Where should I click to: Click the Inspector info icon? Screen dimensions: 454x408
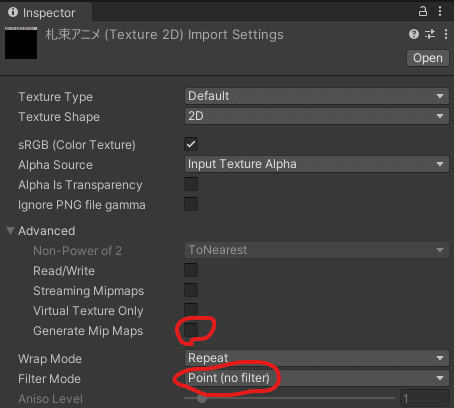[x=13, y=12]
